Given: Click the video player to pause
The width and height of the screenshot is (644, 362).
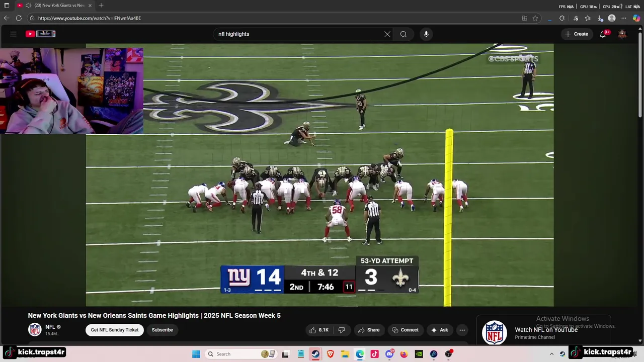Looking at the screenshot, I should point(319,175).
